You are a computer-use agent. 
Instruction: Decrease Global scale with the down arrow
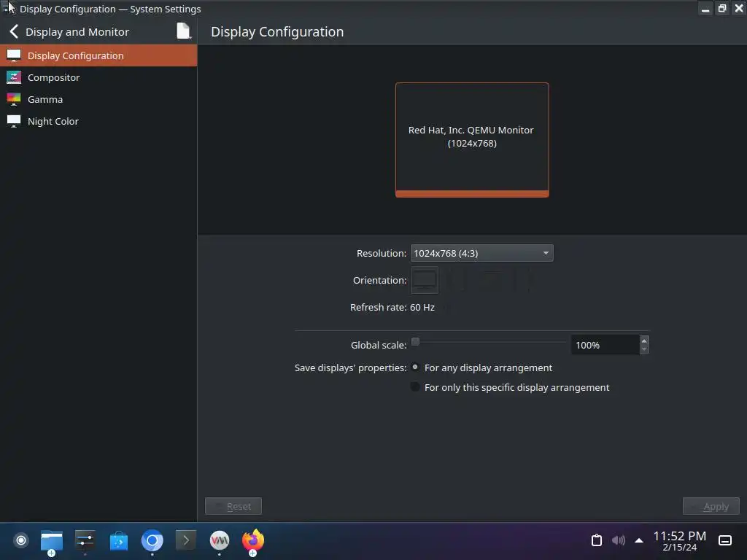644,349
